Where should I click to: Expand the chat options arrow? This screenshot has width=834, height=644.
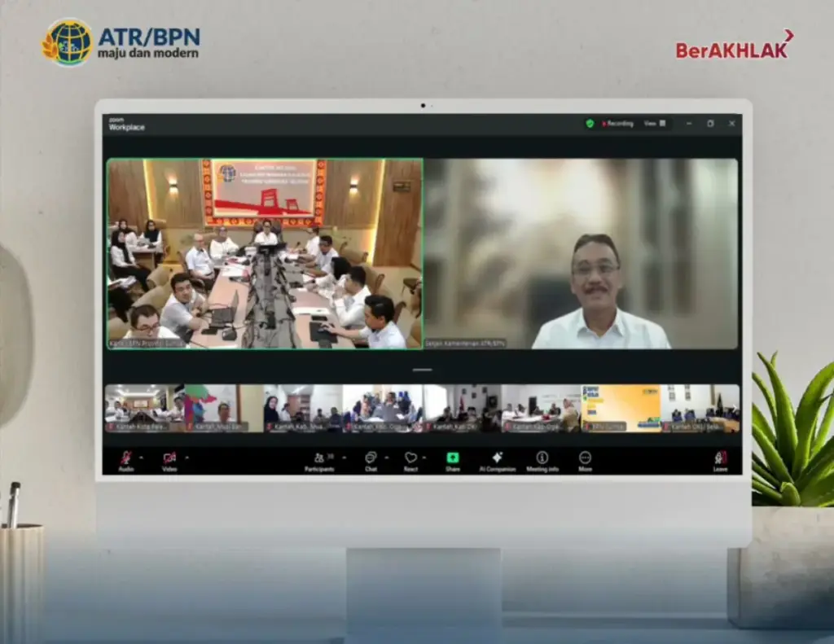[386, 458]
